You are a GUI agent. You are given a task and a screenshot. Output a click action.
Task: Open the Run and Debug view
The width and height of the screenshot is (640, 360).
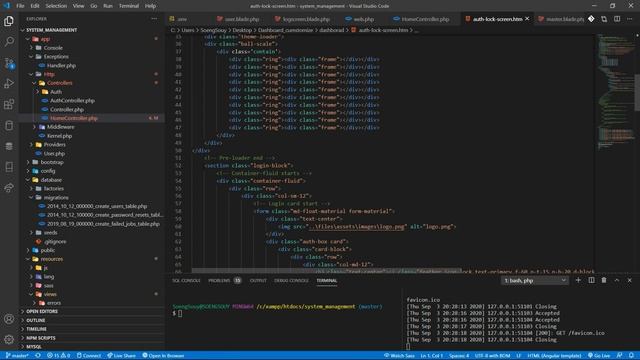click(x=9, y=84)
